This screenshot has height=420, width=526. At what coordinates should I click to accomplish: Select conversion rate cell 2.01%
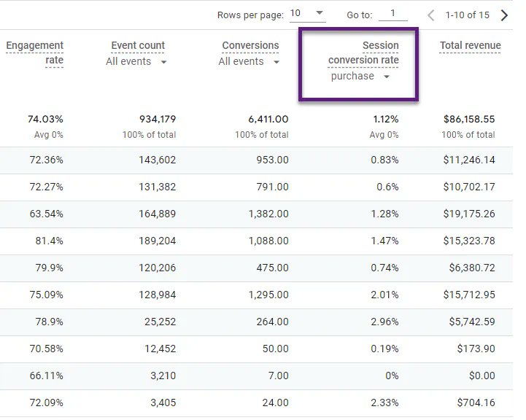(384, 295)
